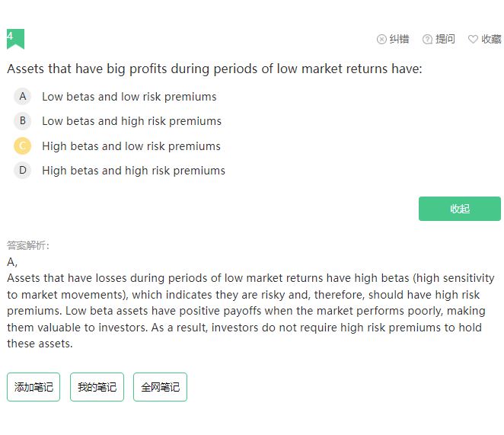Choose "Low betas and high risk premiums" text
This screenshot has height=435, width=504.
click(132, 121)
